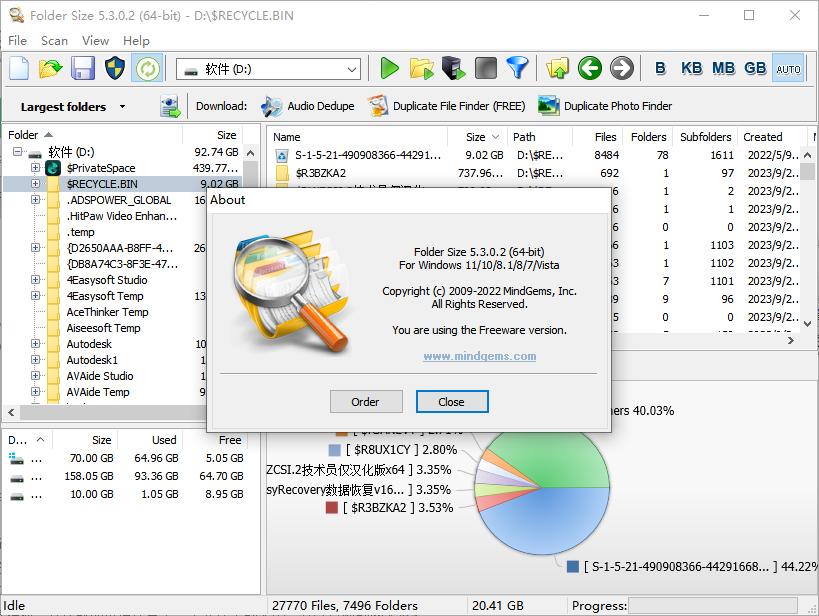Toggle size display to KB
Screen dimensions: 819x616
tap(691, 68)
